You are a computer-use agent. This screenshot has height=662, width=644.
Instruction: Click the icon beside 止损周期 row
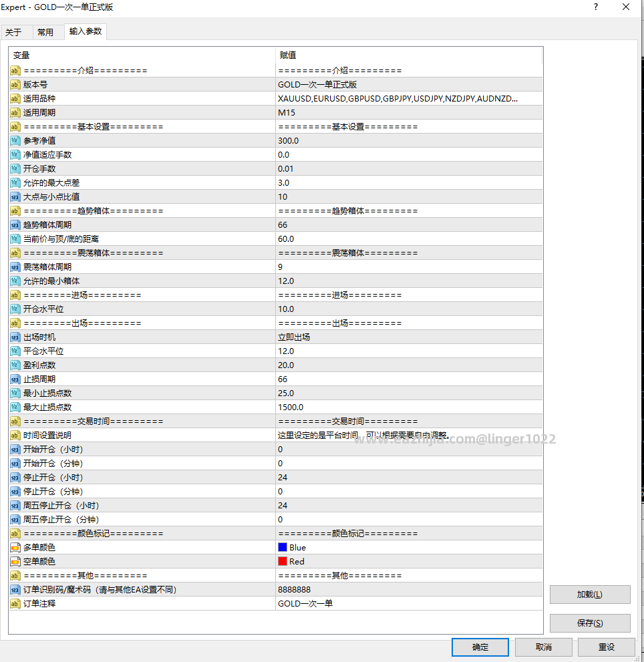point(15,379)
